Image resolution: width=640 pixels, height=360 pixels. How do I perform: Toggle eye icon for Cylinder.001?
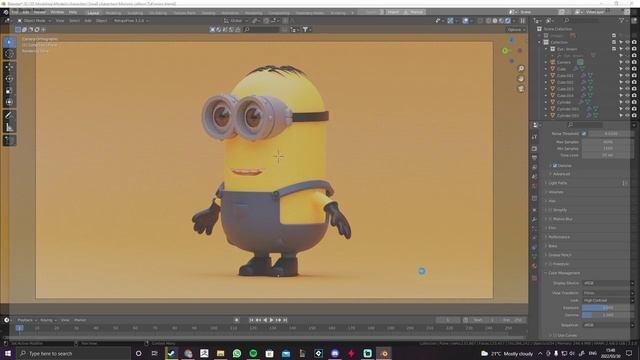pos(627,109)
